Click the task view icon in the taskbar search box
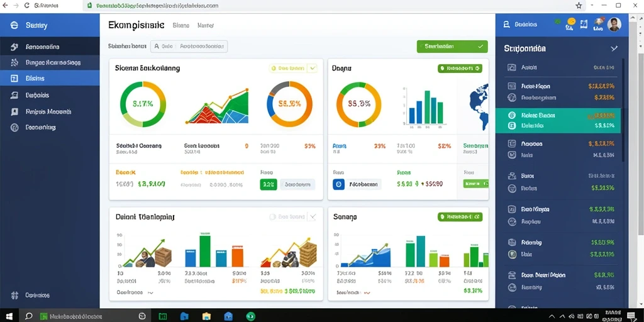Image resolution: width=644 pixels, height=322 pixels. coord(142,316)
